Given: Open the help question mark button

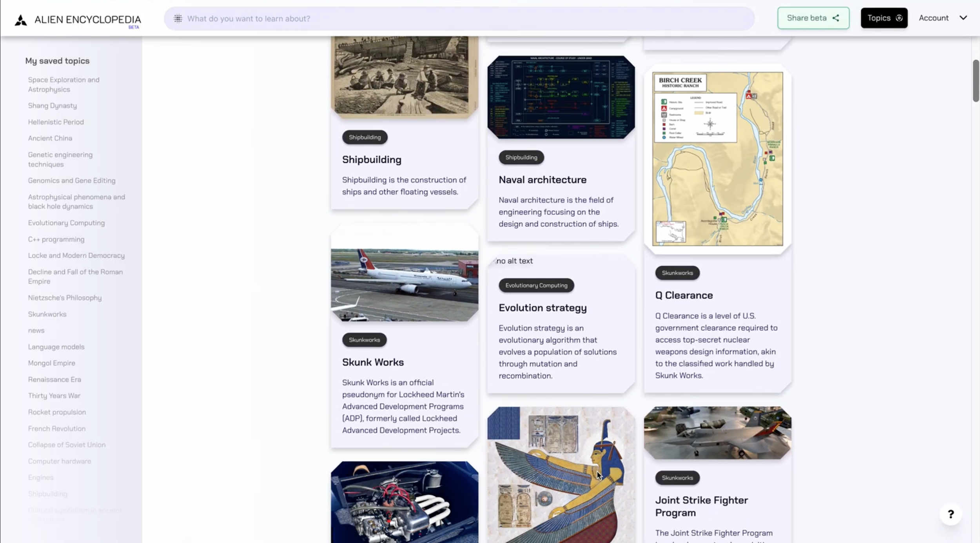Looking at the screenshot, I should click(x=951, y=514).
